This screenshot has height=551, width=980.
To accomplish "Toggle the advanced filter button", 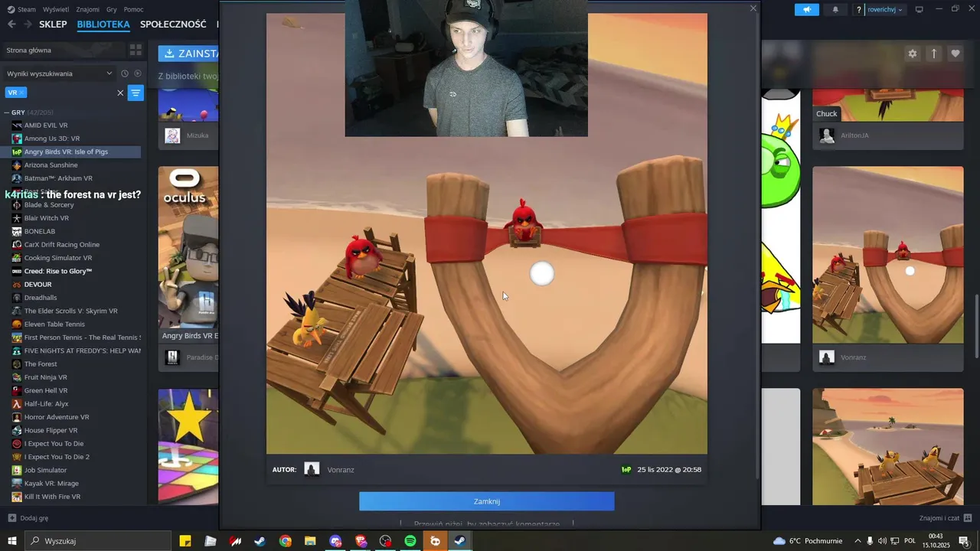I will (x=136, y=93).
